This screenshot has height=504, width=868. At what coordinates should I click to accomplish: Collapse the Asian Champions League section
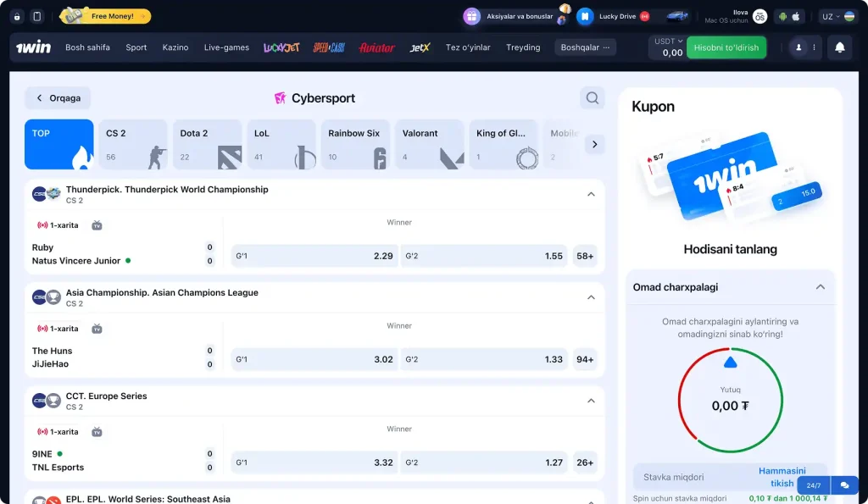[x=591, y=297]
